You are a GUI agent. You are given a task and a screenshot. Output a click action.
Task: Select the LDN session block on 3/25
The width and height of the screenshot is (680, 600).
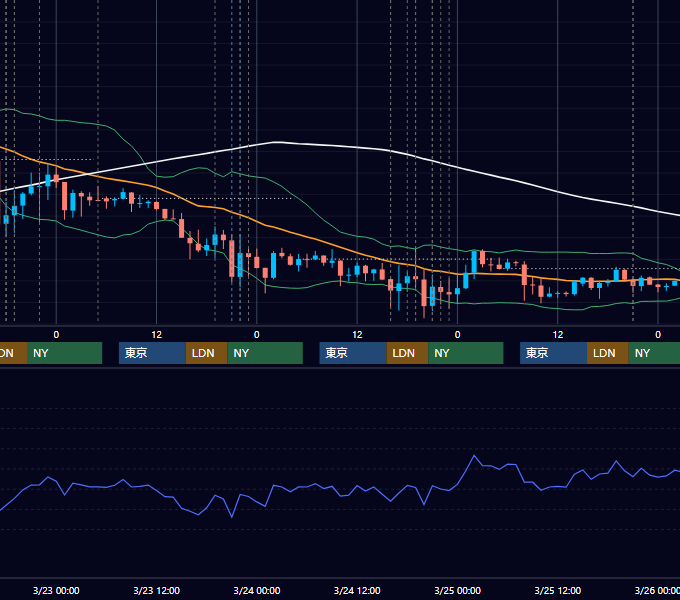point(608,353)
